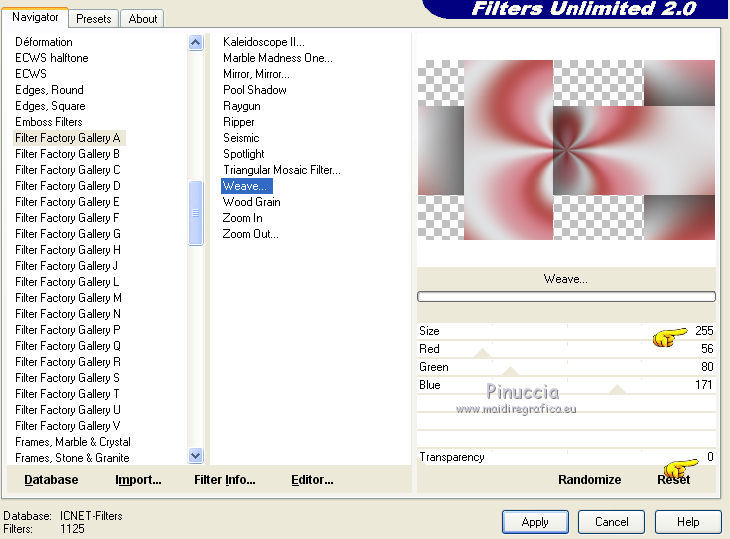Screen dimensions: 730x539
Task: Select Edges, Square category
Action: pos(50,106)
